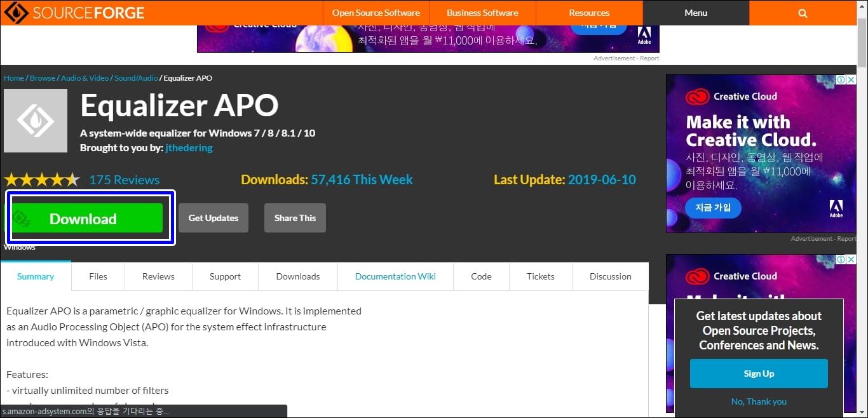Image resolution: width=868 pixels, height=418 pixels.
Task: Click the Share This button
Action: (295, 218)
